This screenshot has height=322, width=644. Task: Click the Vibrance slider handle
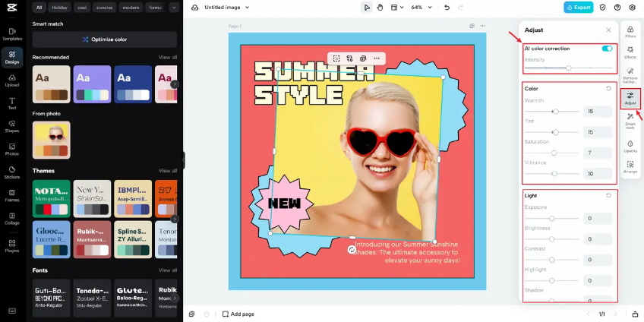(x=554, y=174)
